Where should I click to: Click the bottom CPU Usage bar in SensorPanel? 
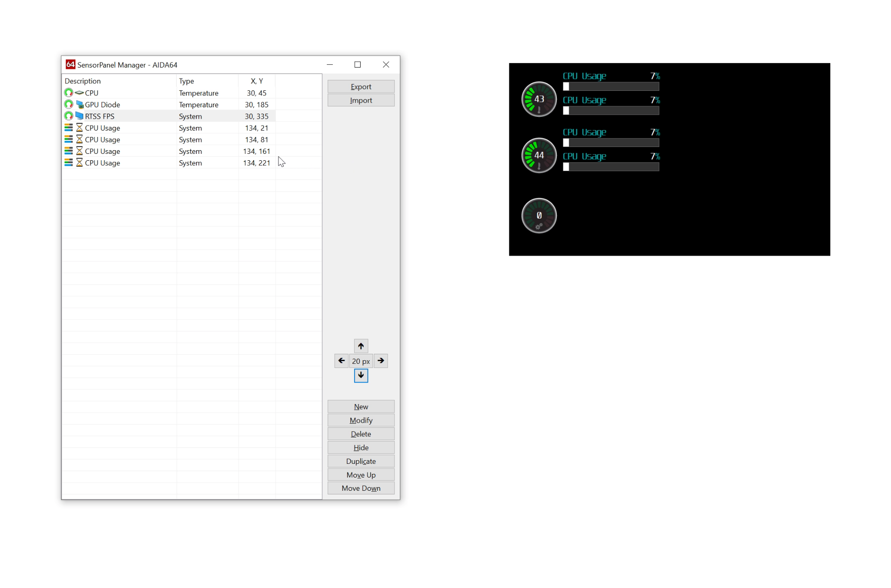(x=611, y=167)
